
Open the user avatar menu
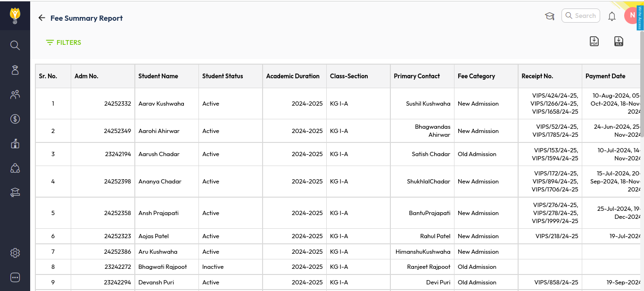pos(630,16)
